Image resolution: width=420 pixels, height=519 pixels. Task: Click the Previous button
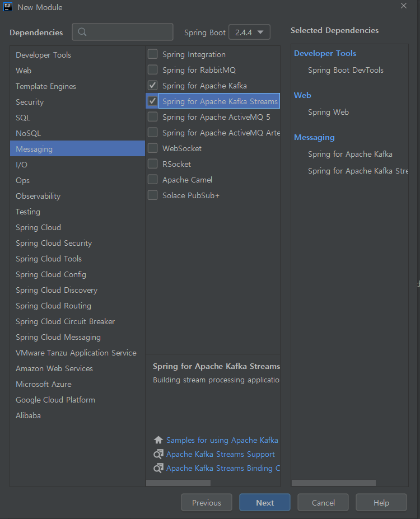click(207, 502)
